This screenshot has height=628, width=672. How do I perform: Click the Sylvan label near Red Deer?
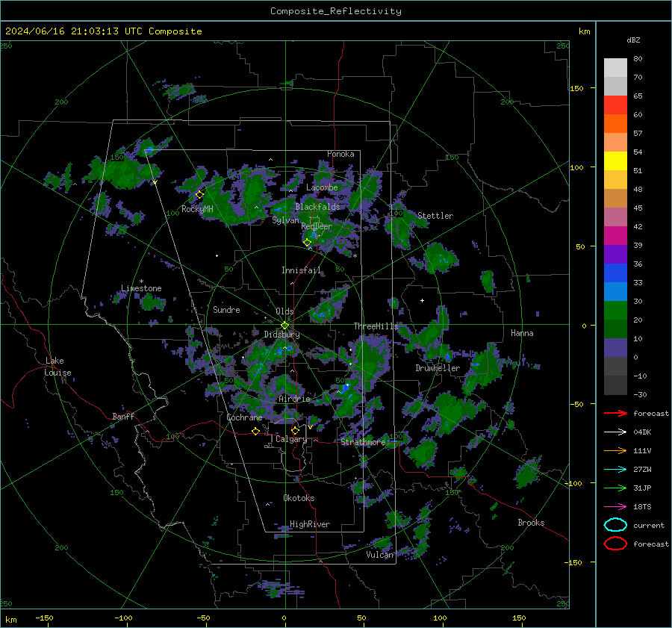pyautogui.click(x=285, y=220)
